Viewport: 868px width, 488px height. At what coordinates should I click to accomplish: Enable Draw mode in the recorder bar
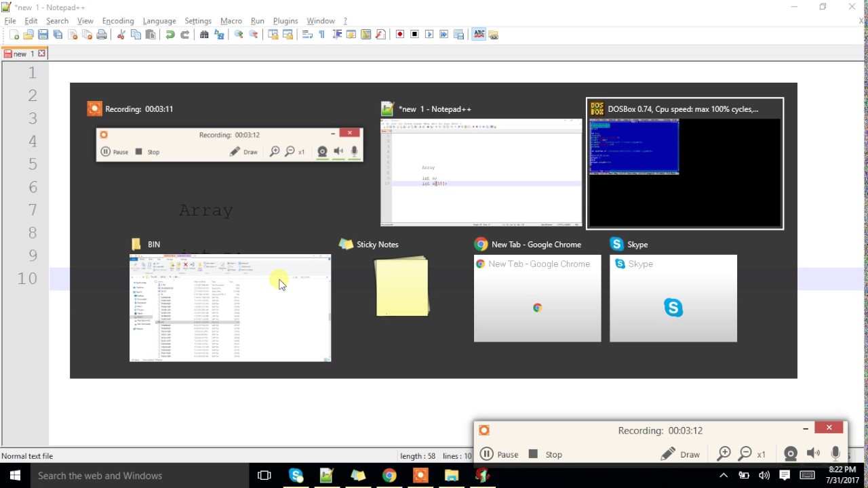[x=680, y=454]
